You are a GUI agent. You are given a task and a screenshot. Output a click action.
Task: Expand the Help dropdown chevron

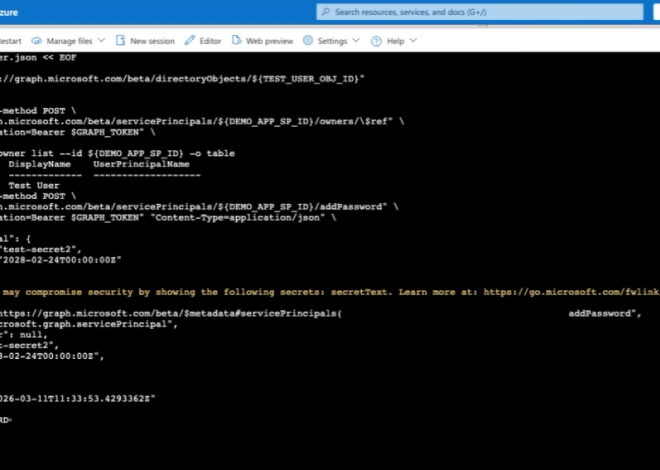[x=413, y=40]
